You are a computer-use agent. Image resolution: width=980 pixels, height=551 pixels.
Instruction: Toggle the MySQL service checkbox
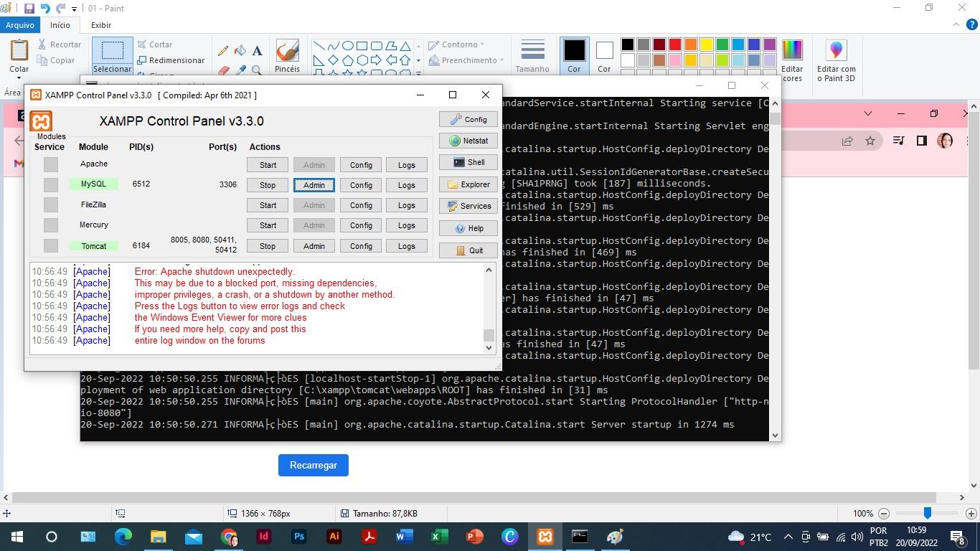click(50, 184)
